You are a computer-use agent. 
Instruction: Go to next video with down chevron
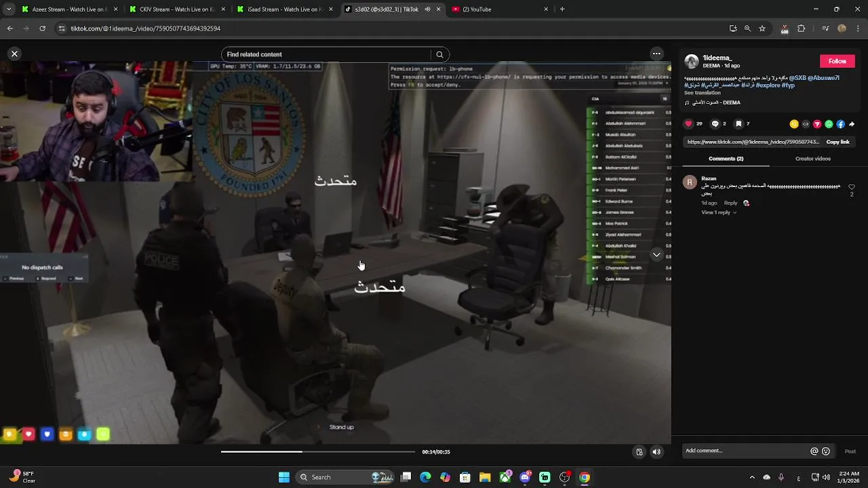pos(656,255)
